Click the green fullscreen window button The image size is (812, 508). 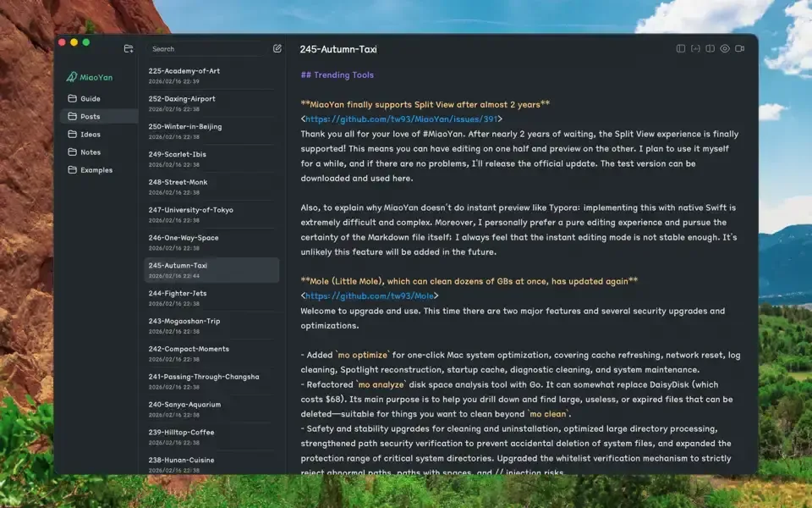[x=86, y=42]
